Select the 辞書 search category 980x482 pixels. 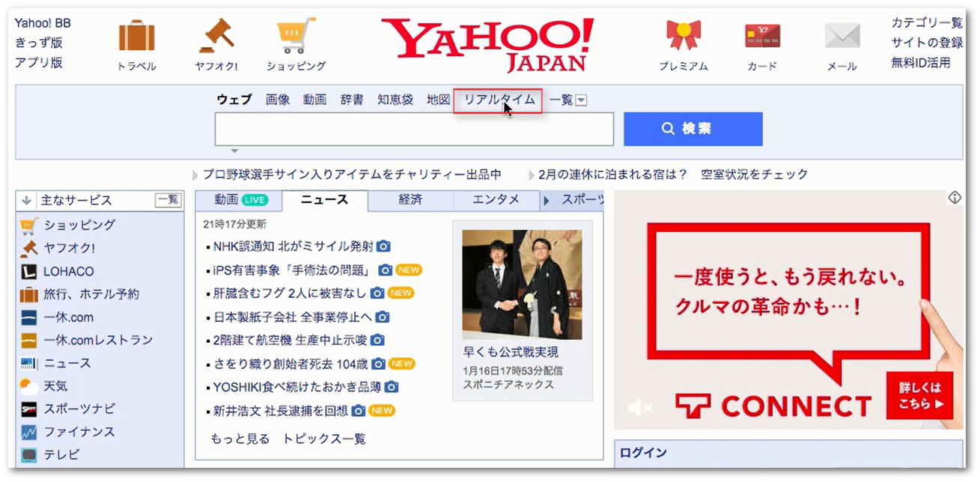[x=352, y=100]
